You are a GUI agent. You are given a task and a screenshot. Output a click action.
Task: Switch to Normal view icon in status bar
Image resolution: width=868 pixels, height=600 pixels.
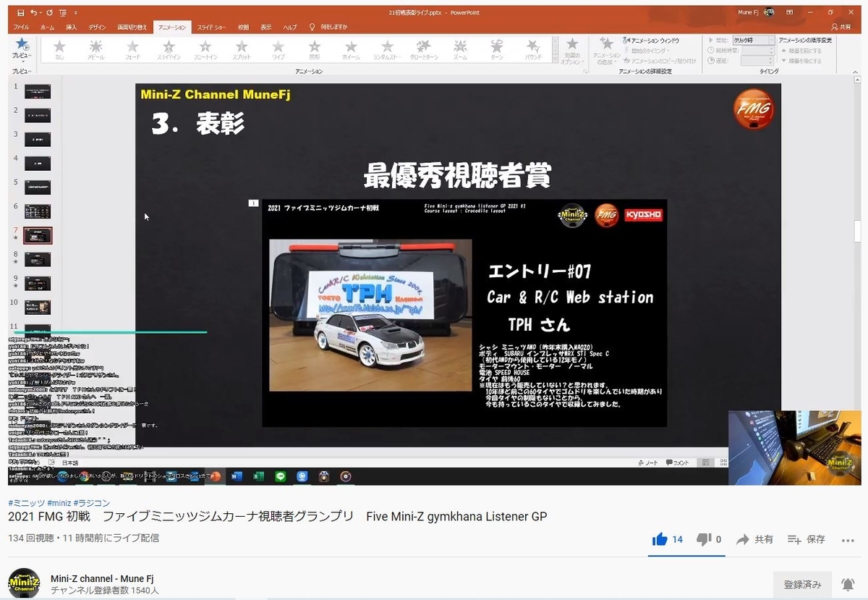(706, 462)
